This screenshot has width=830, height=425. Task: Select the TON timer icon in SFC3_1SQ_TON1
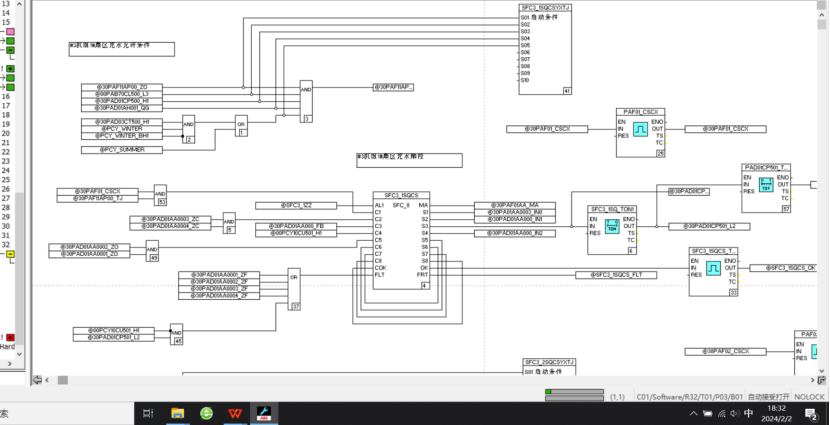click(x=613, y=226)
